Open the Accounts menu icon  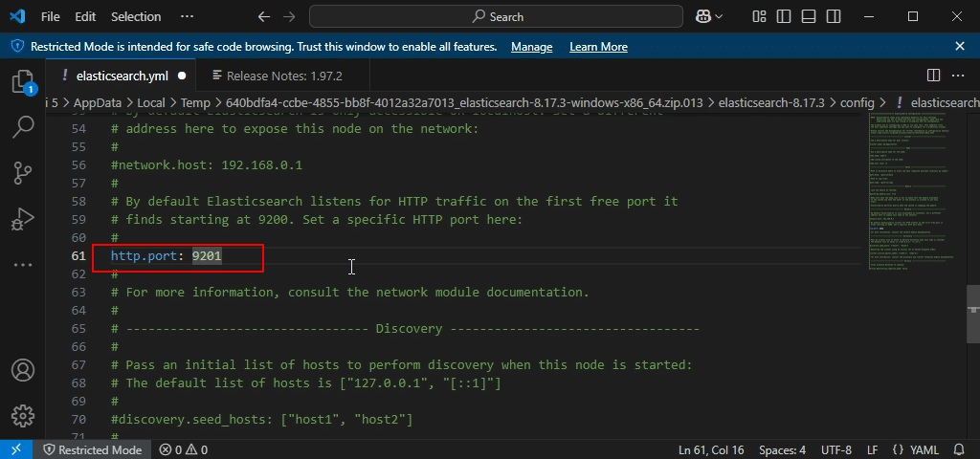click(23, 370)
